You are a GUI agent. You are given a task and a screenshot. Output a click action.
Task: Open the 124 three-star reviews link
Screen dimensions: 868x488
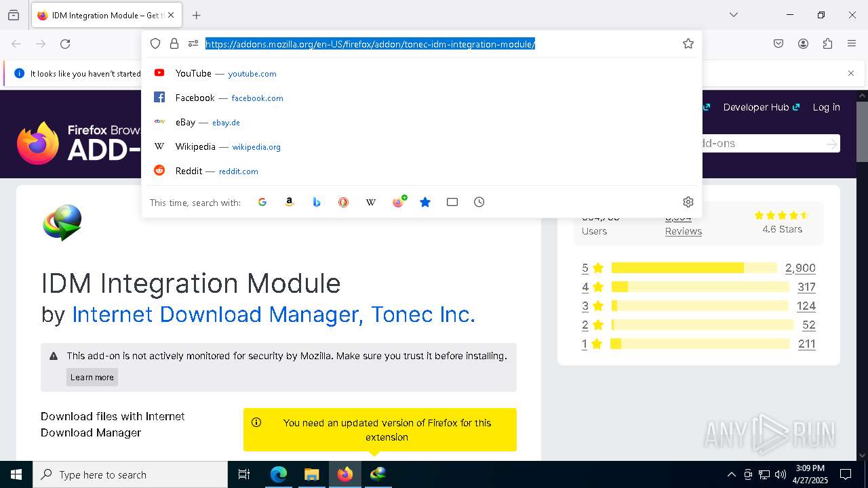tap(806, 306)
